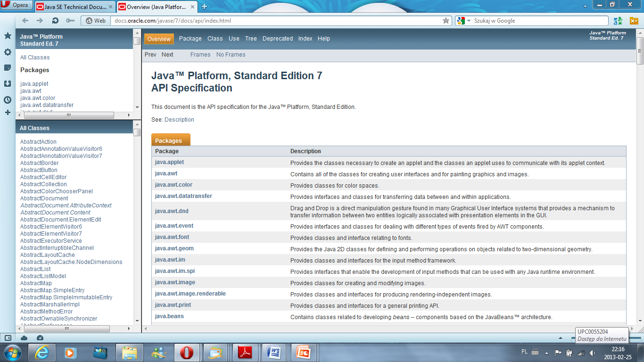
Task: Open the AbstractMap.SimpleEntry class link
Action: (x=52, y=290)
